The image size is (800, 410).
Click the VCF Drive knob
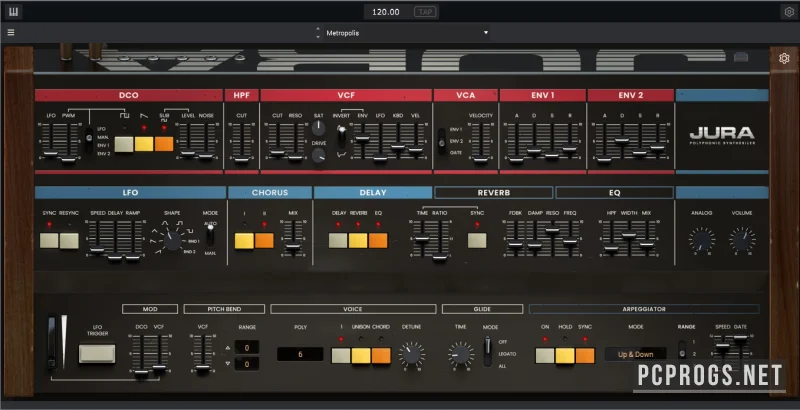click(x=318, y=155)
